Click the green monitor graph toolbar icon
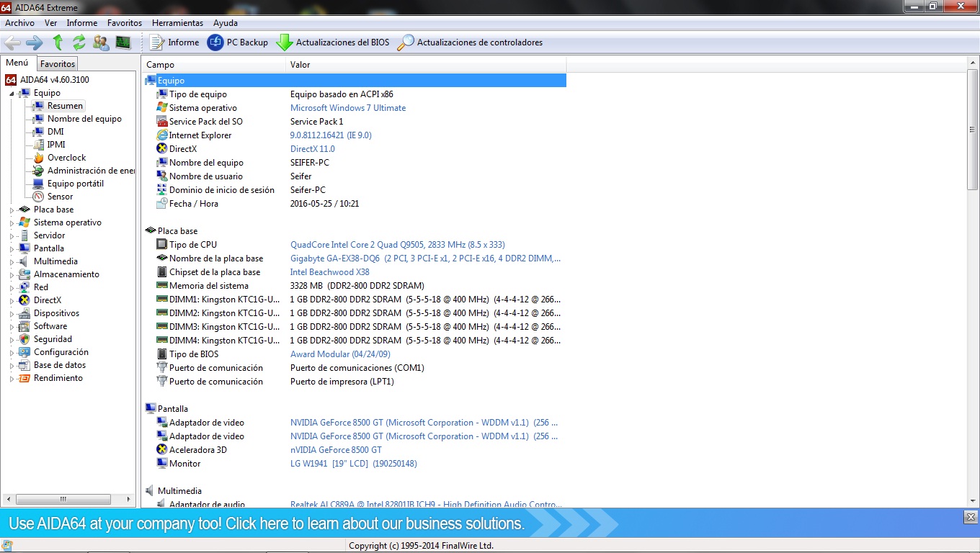The image size is (980, 553). (x=123, y=42)
